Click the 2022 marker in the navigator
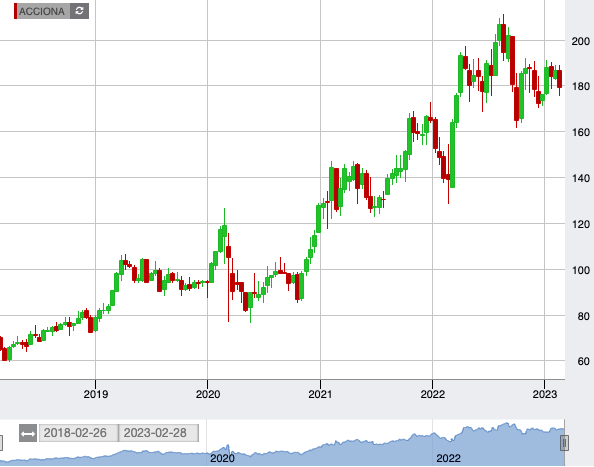 (448, 458)
